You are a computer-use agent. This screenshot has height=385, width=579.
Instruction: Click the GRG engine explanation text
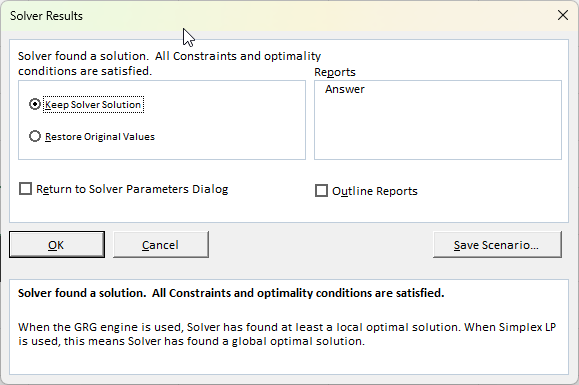coord(287,334)
